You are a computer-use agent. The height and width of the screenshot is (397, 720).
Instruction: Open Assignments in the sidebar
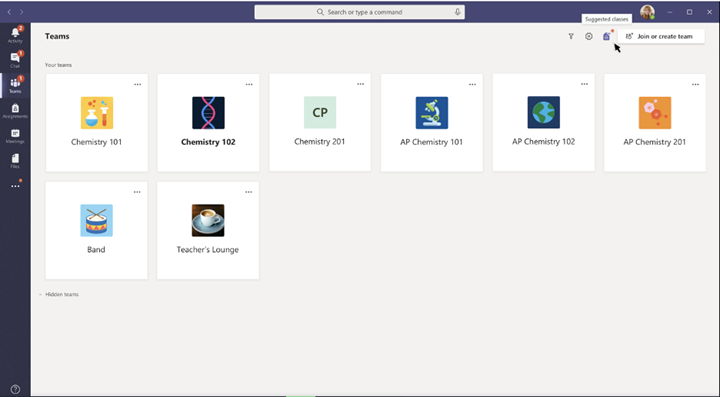[x=15, y=111]
